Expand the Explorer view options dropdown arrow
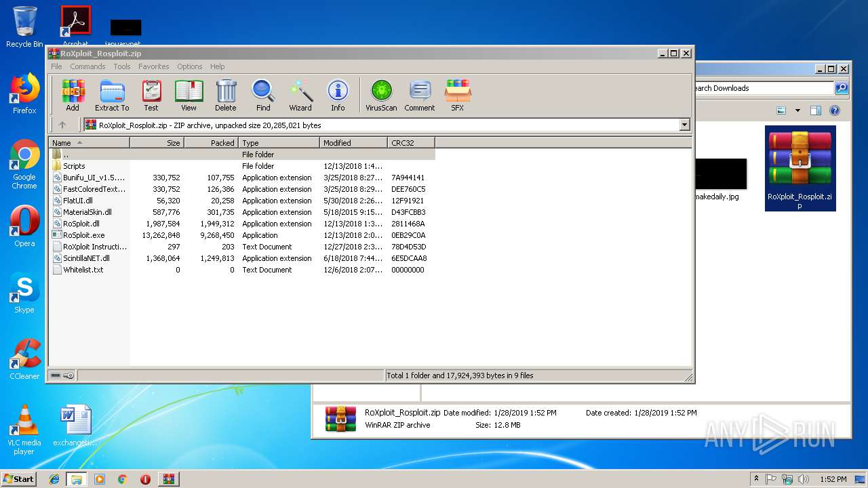868x488 pixels. point(797,110)
